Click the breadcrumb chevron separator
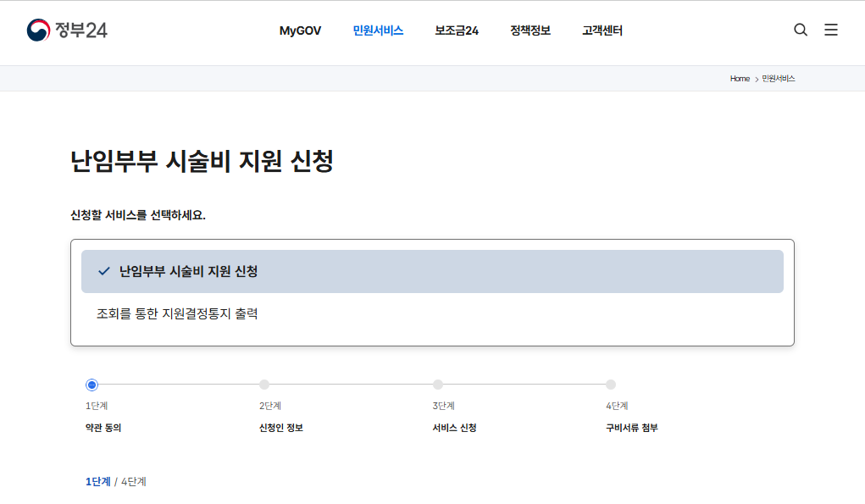865x504 pixels. (757, 80)
